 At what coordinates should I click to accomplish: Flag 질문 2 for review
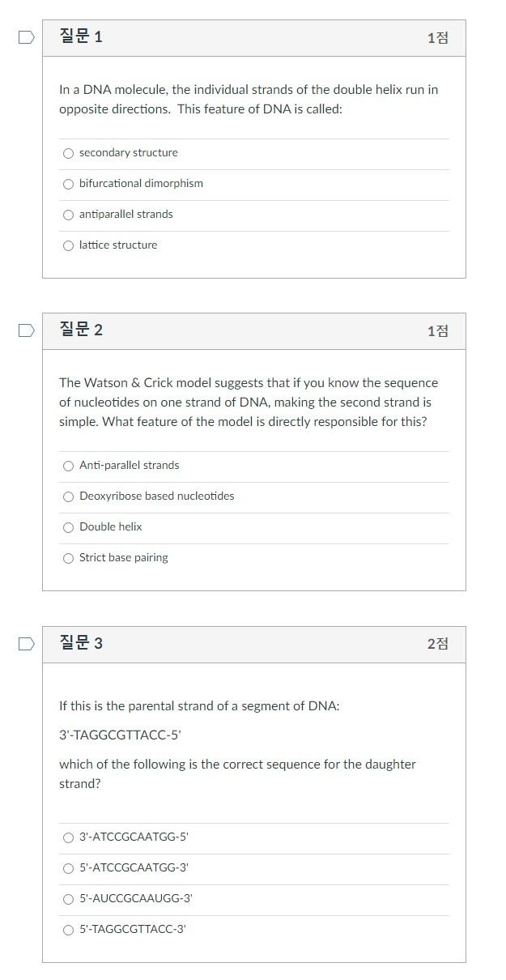coord(25,329)
